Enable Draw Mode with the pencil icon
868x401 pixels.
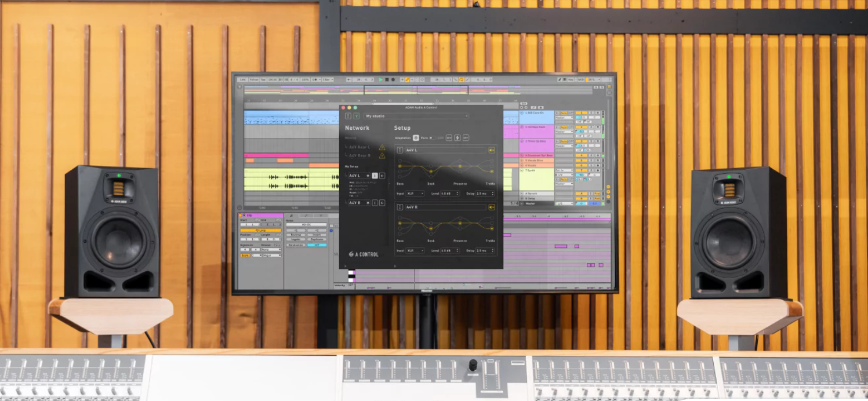coord(407,79)
